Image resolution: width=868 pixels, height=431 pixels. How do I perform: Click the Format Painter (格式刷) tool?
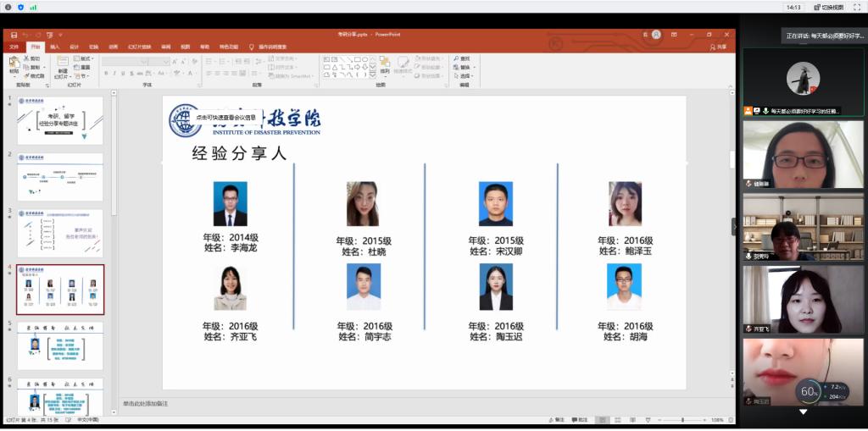click(x=33, y=75)
